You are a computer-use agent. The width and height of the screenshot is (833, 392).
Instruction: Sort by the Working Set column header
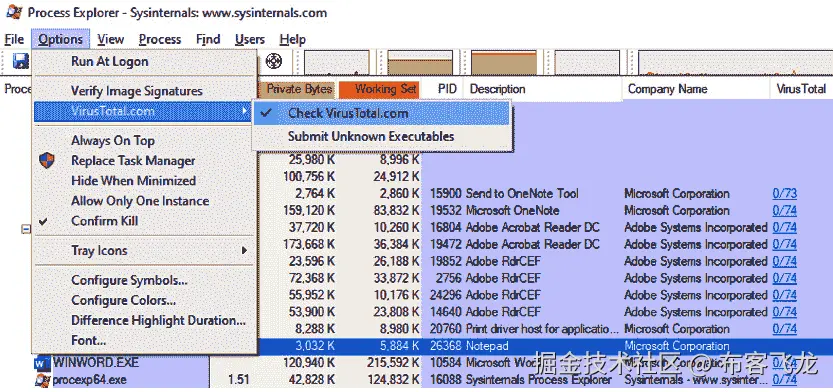point(379,89)
